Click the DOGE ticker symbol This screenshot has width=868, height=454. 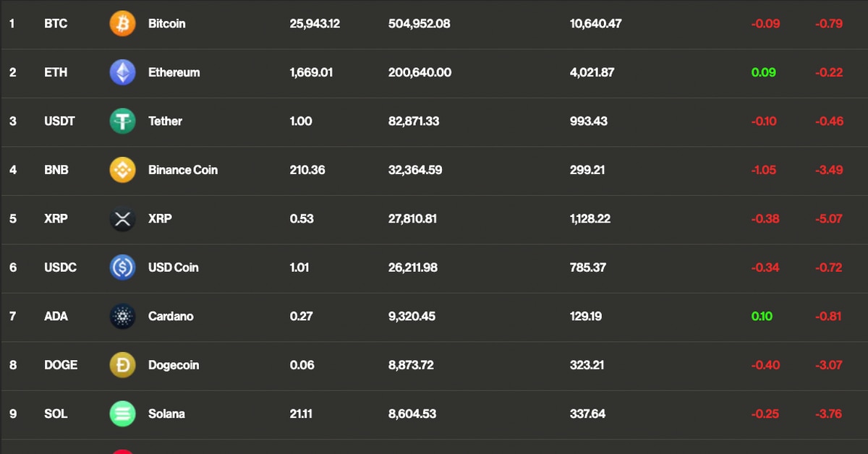pyautogui.click(x=61, y=365)
